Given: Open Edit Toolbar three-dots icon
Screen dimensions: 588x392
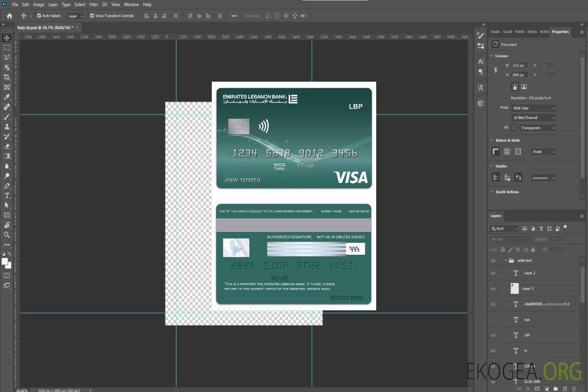Looking at the screenshot, I should click(7, 244).
